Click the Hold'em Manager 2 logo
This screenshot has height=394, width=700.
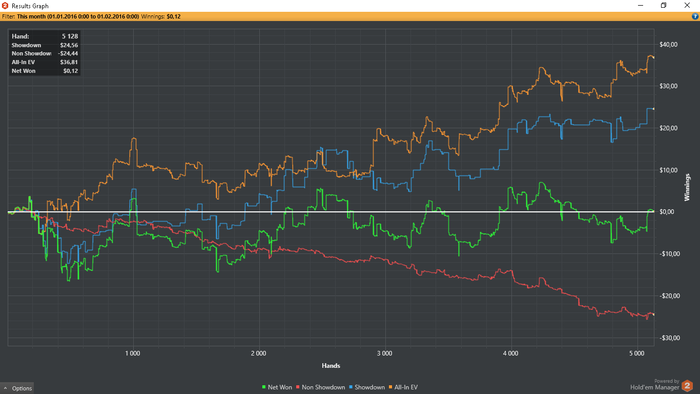pos(687,386)
